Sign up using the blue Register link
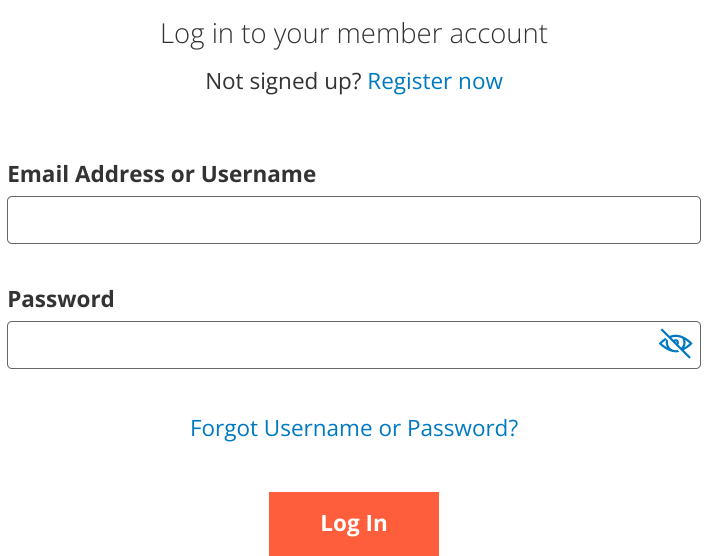706x556 pixels. click(x=435, y=81)
